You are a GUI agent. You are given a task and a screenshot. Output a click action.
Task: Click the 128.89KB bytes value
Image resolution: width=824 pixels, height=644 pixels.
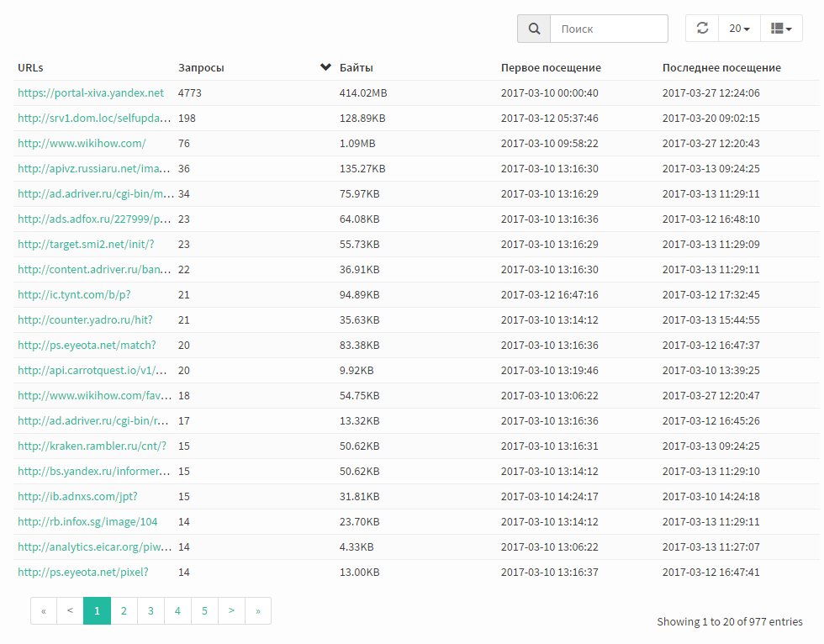(x=362, y=119)
